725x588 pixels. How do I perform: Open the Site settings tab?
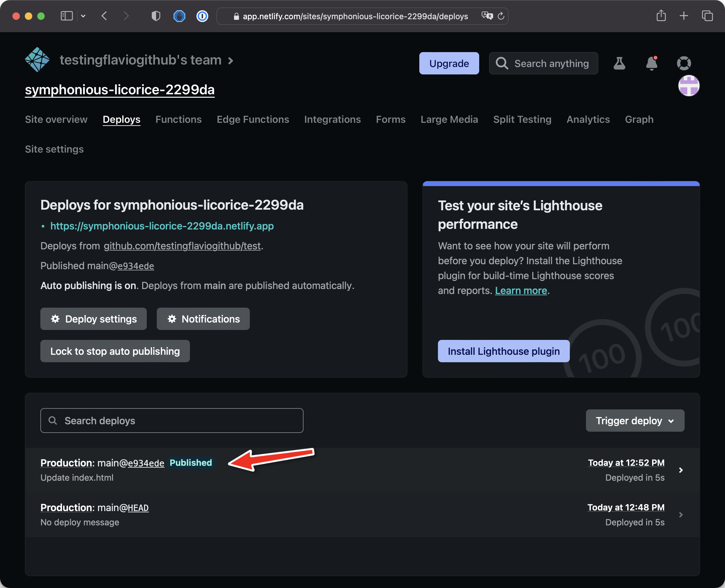(x=54, y=149)
